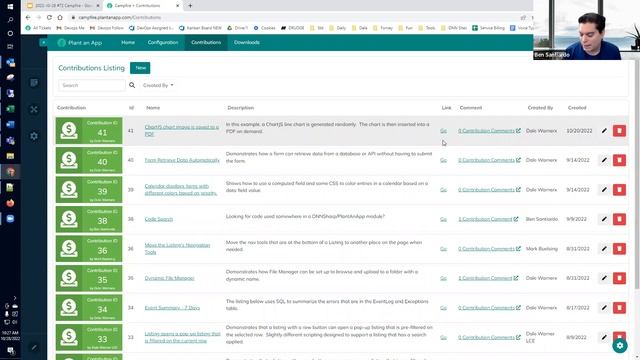Open the editor for the Code Search row
Viewport: 640px width, 360px height.
604,219
